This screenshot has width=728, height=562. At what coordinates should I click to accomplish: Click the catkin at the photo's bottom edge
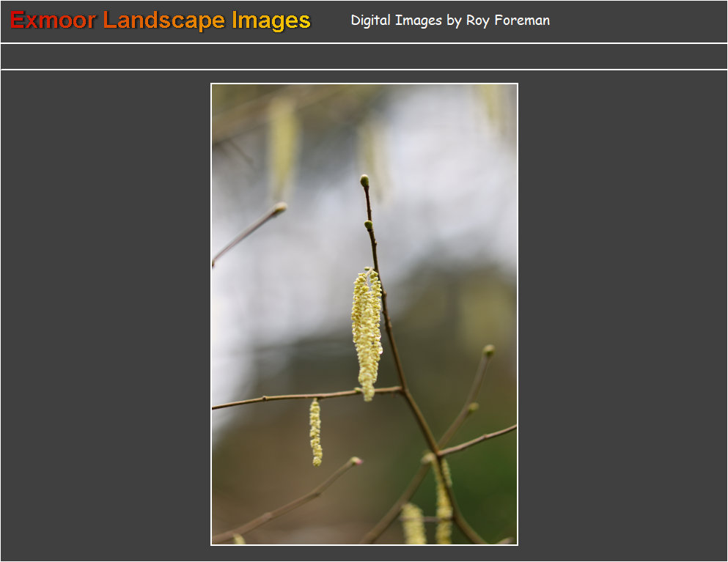tap(413, 526)
